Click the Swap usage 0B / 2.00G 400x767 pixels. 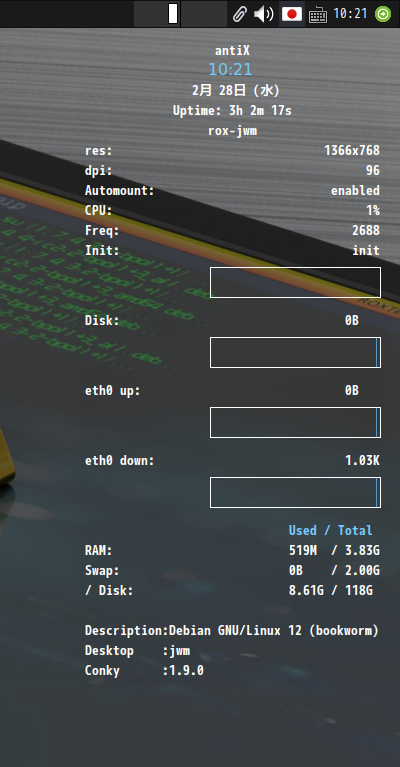[x=334, y=571]
